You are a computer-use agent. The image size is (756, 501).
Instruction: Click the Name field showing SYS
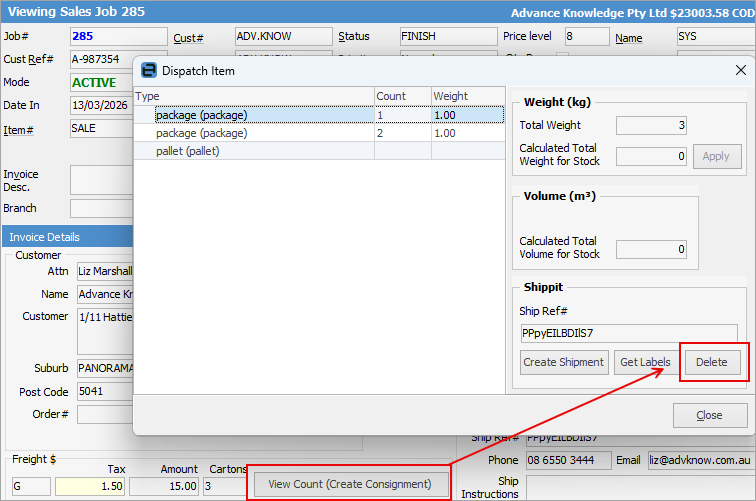[x=716, y=36]
